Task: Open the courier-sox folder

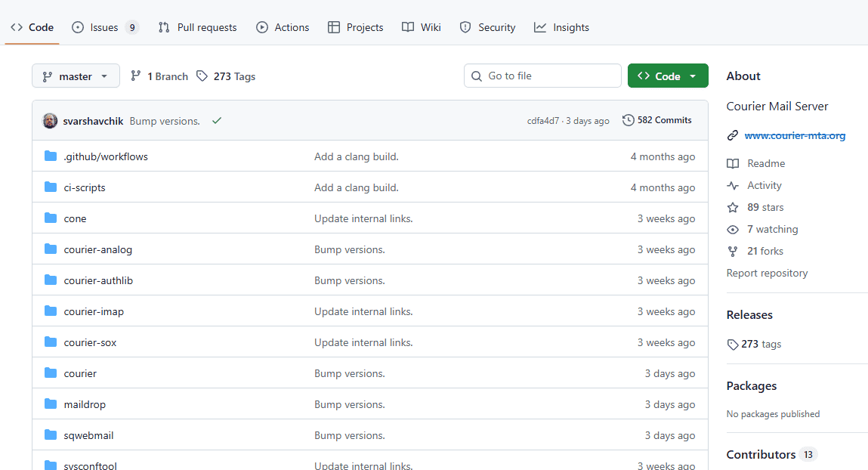Action: pyautogui.click(x=90, y=342)
